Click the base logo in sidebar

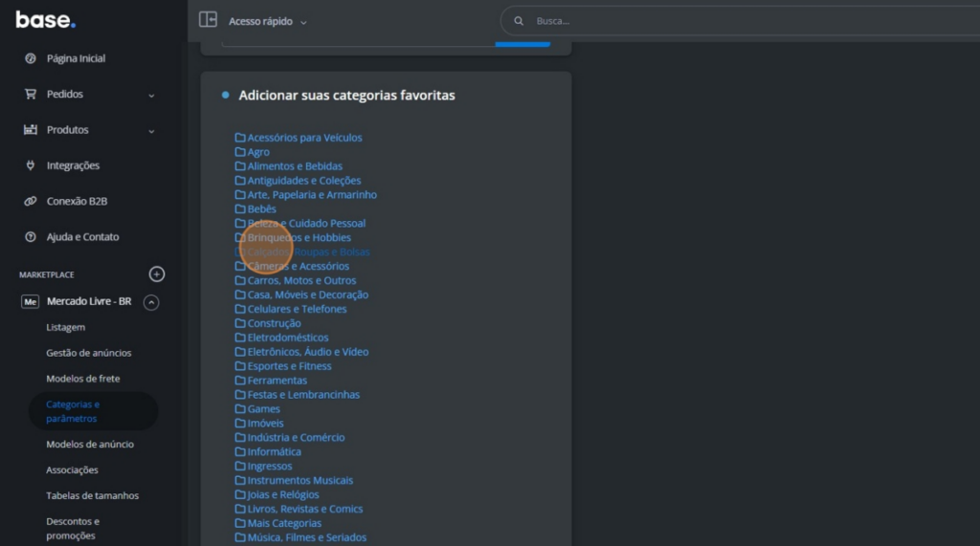(45, 20)
